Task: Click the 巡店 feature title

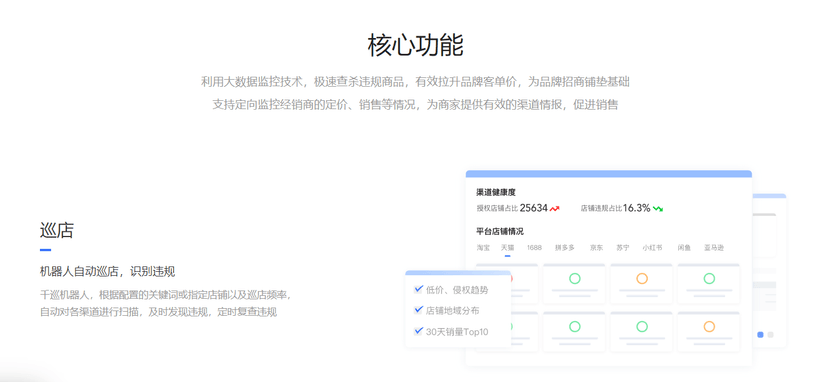Action: coord(57,230)
